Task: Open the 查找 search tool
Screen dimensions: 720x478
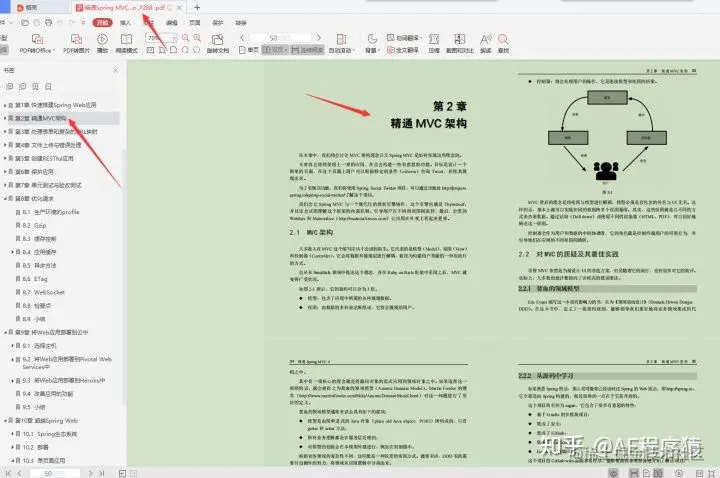Action: click(503, 44)
